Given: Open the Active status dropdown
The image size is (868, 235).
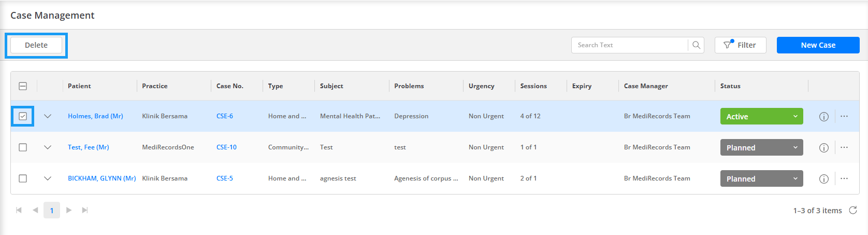Looking at the screenshot, I should pos(761,116).
